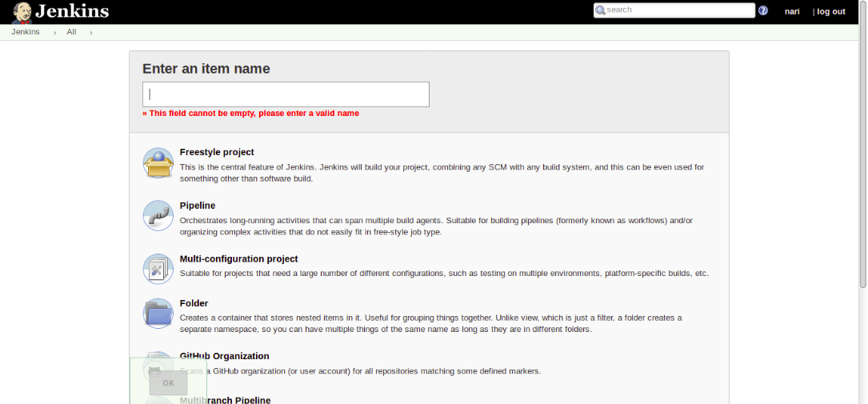
Task: Confirm with the OK button
Action: (x=169, y=383)
